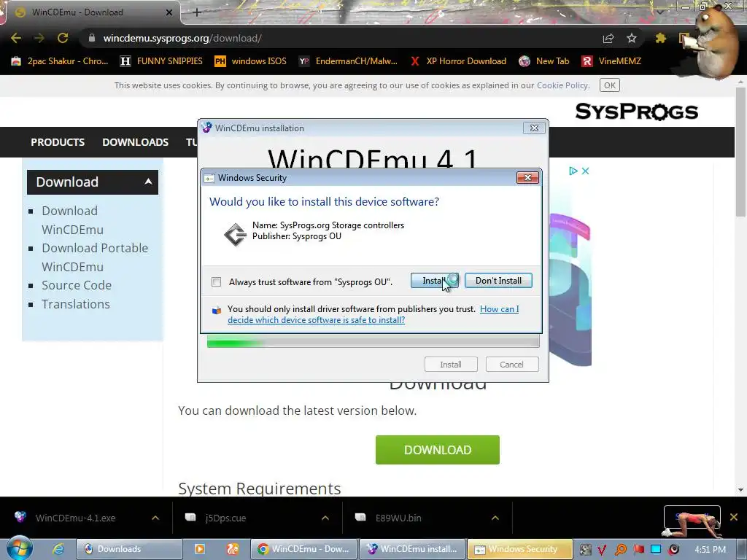Viewport: 747px width, 560px height.
Task: Click Windows Security taskbar button
Action: click(519, 549)
